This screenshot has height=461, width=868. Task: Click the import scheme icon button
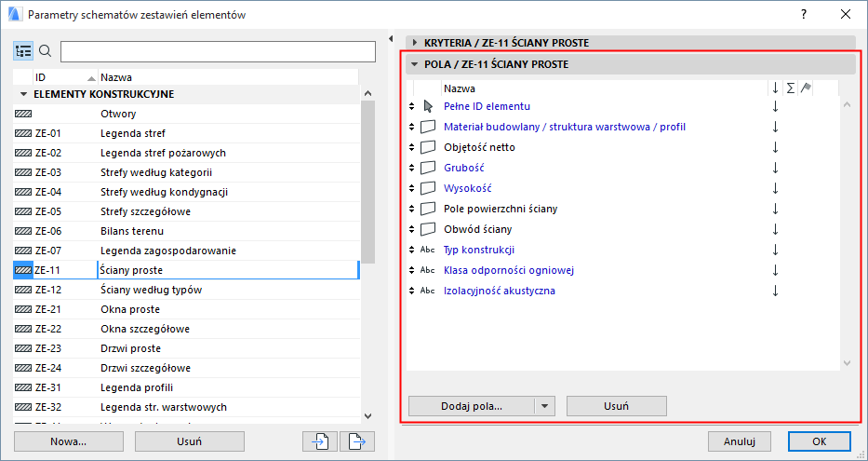[319, 441]
